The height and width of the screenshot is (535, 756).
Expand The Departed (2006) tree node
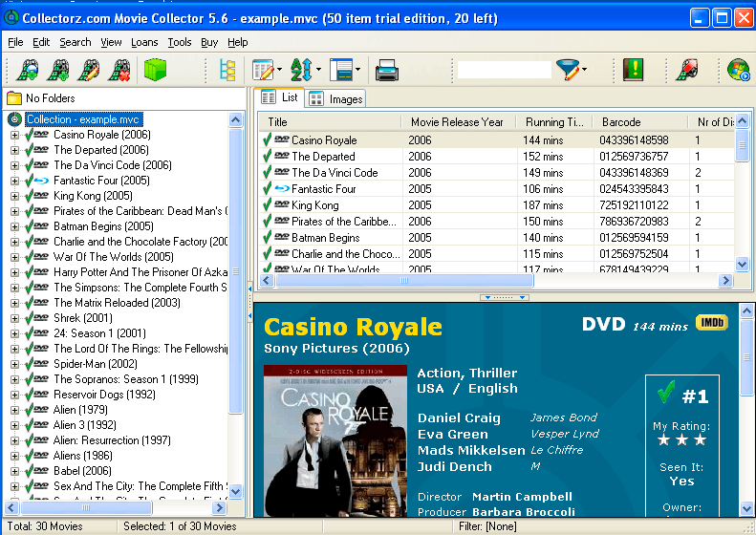click(x=14, y=150)
